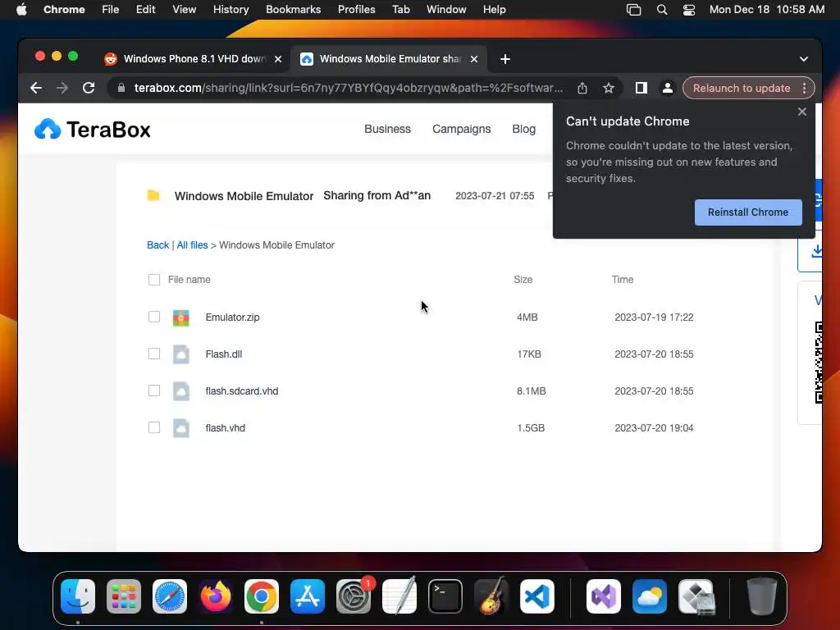Open the Chrome three-dot menu
The width and height of the screenshot is (840, 630).
point(804,88)
